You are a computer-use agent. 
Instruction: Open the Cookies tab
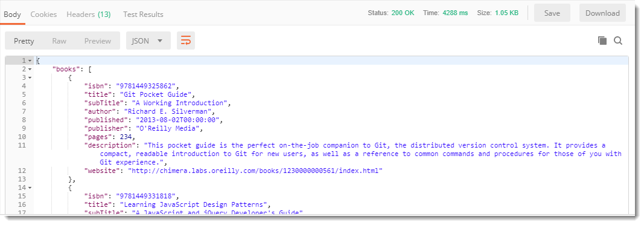point(43,15)
